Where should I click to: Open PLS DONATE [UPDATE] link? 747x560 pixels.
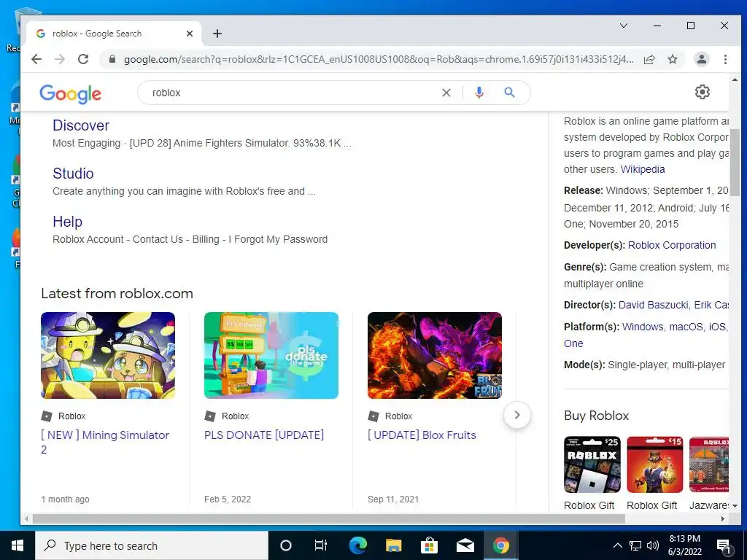[x=264, y=435]
